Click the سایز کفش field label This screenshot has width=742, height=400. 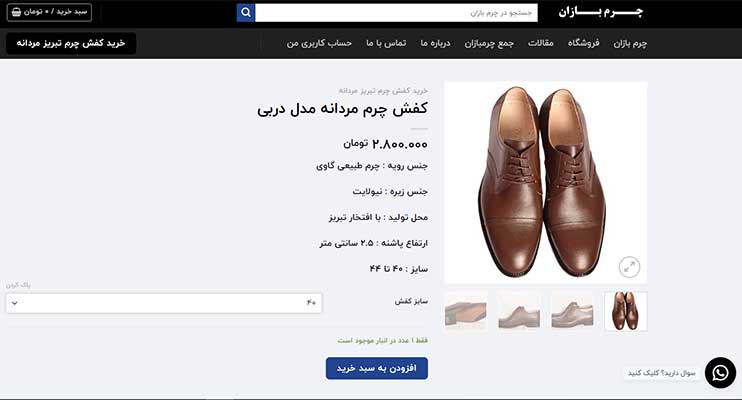click(411, 301)
